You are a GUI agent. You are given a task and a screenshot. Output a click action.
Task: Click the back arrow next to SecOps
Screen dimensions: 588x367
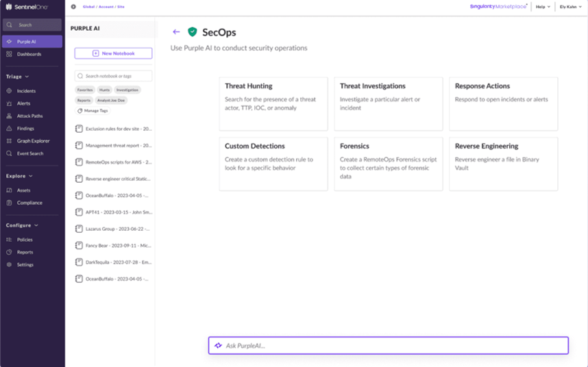[176, 31]
